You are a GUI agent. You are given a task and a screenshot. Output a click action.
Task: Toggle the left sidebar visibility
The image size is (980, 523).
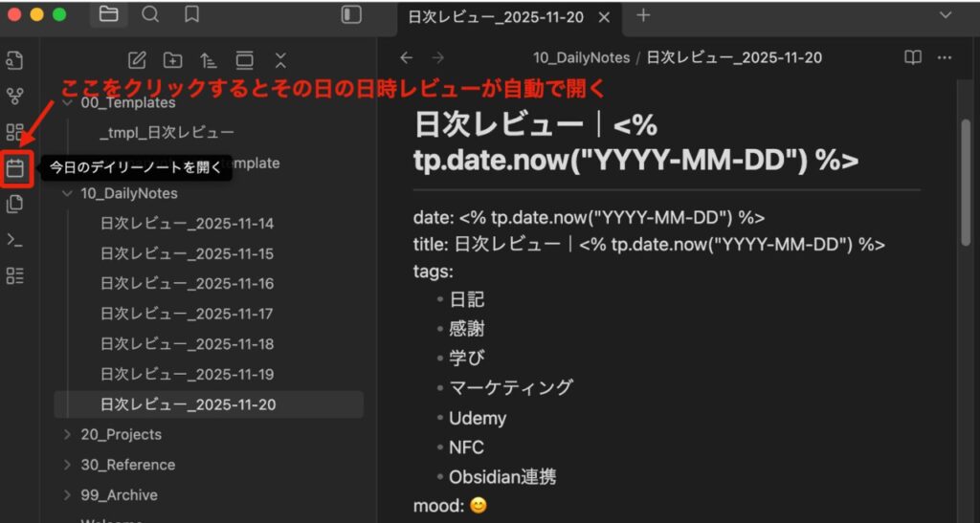351,14
